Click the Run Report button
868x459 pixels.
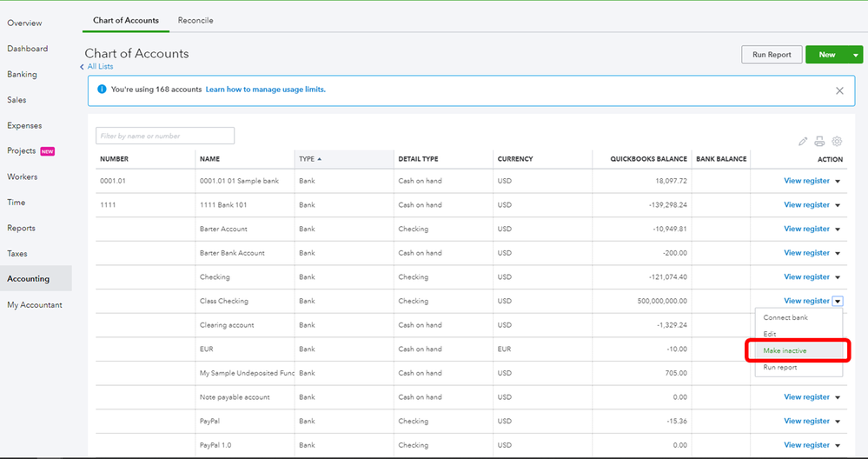coord(772,55)
